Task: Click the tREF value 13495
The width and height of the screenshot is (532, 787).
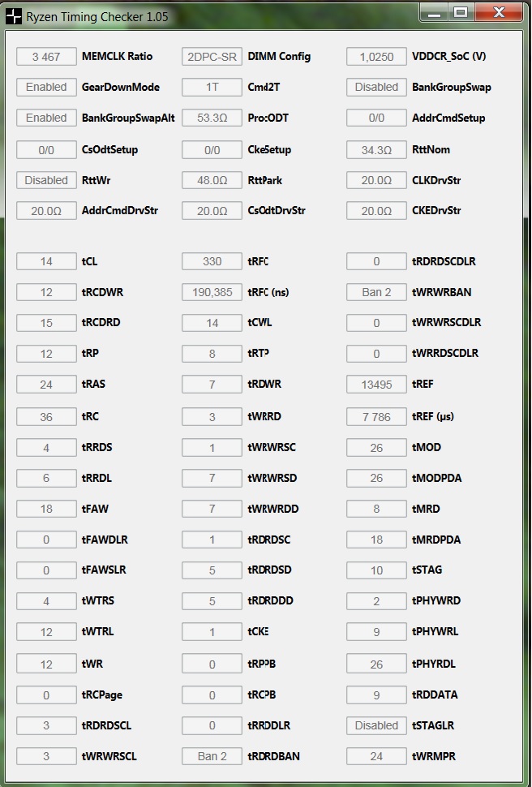Action: tap(376, 385)
